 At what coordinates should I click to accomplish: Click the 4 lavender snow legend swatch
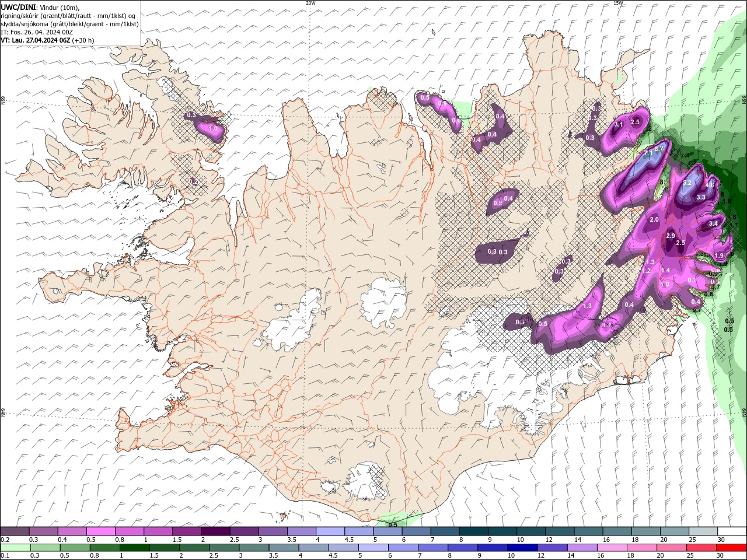330,531
